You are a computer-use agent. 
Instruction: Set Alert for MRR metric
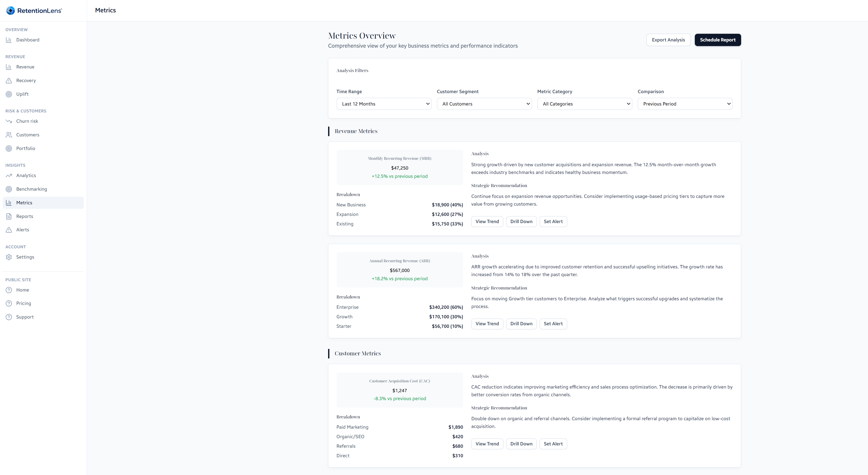point(553,222)
